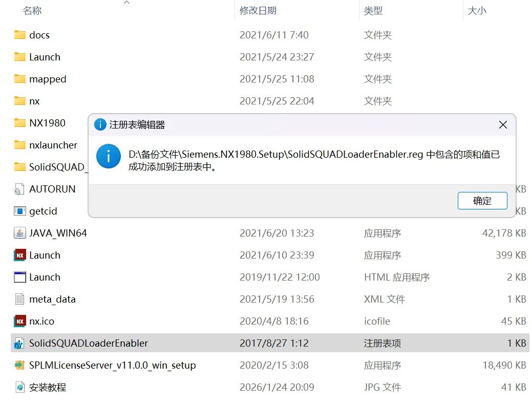Click the date 2026/1/24 20:09
Image resolution: width=532 pixels, height=406 pixels.
277,388
